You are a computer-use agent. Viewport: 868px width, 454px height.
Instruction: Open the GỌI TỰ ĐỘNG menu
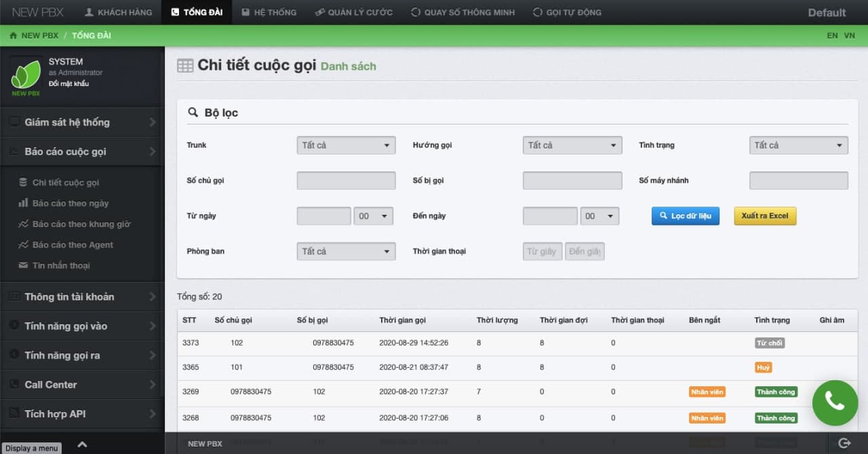pos(567,12)
